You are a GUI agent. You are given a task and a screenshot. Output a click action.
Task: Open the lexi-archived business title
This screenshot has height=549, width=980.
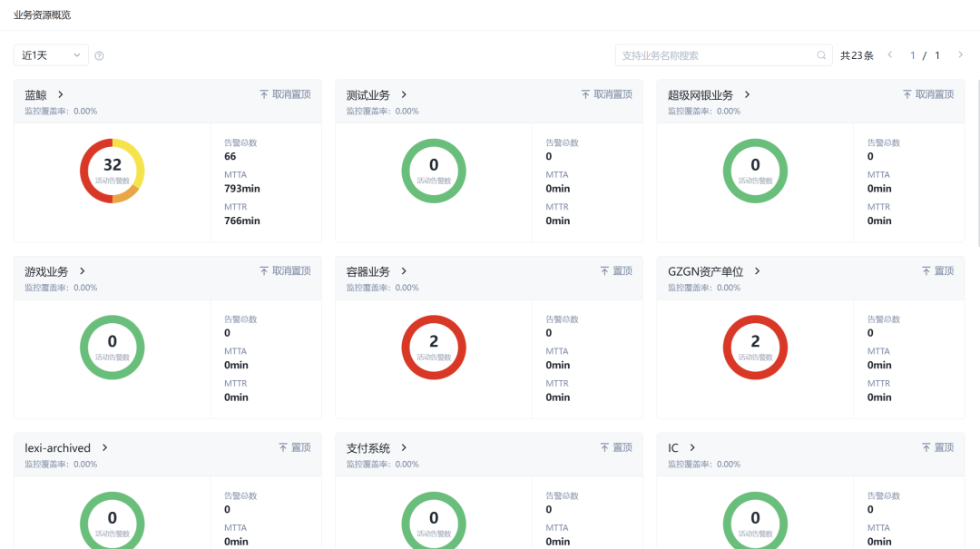point(57,447)
